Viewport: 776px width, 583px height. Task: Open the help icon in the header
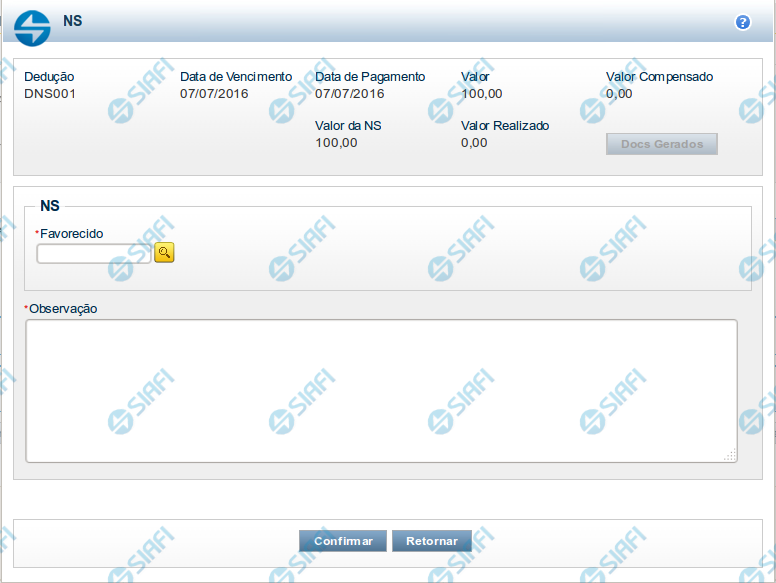(x=743, y=22)
